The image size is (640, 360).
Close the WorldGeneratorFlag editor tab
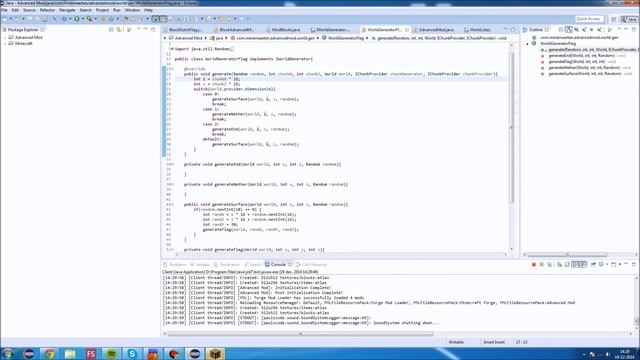pos(407,30)
